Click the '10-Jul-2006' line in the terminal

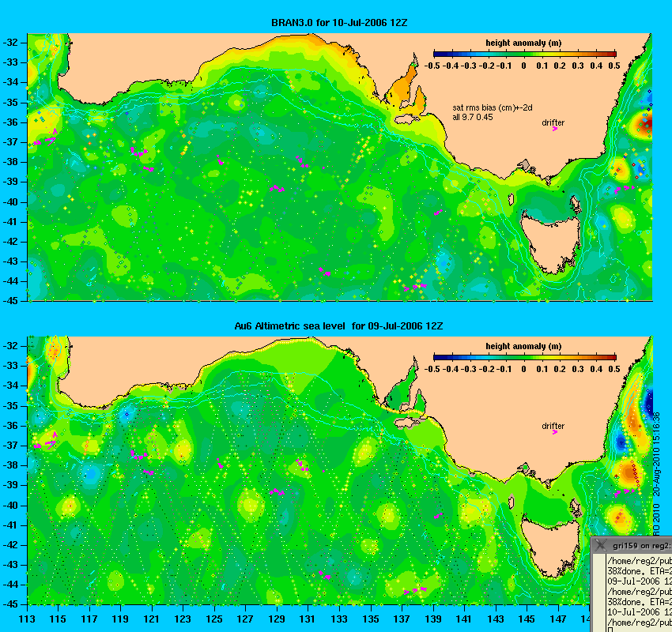639,612
